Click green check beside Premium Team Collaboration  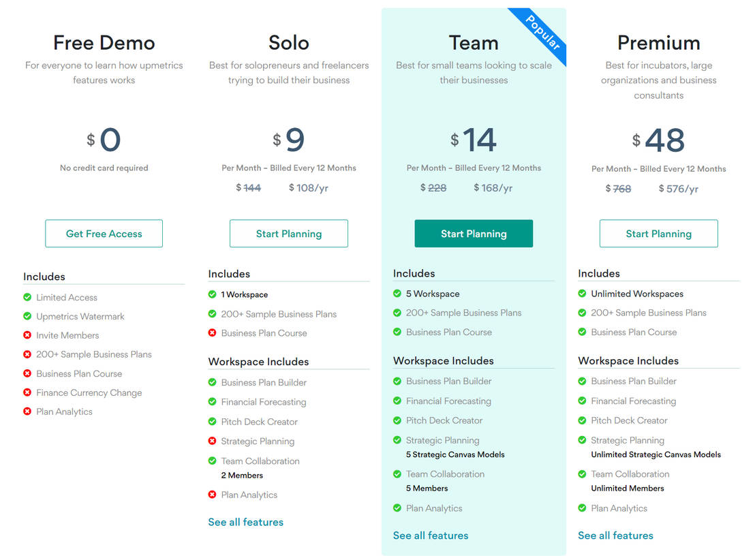582,473
